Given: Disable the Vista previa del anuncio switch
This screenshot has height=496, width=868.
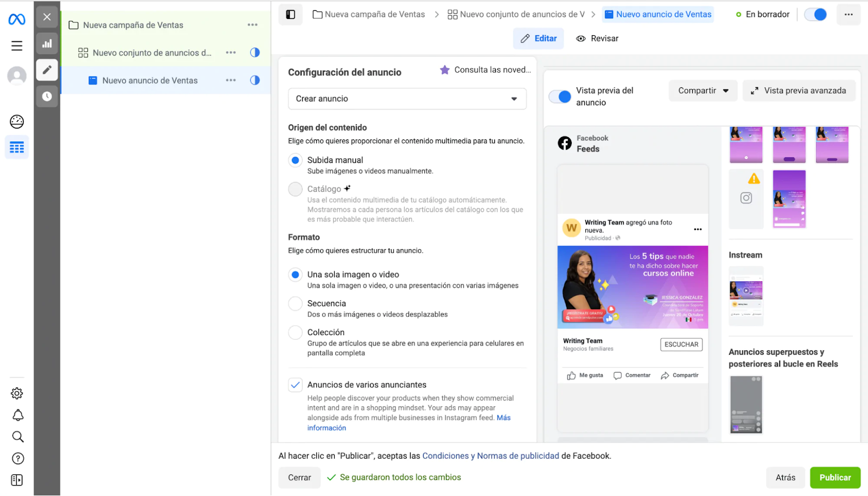Looking at the screenshot, I should coord(560,96).
